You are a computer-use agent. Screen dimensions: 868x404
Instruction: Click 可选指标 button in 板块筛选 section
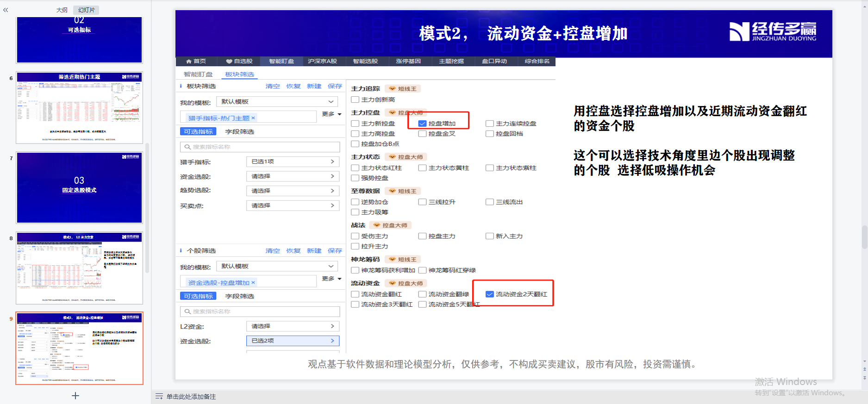point(198,132)
